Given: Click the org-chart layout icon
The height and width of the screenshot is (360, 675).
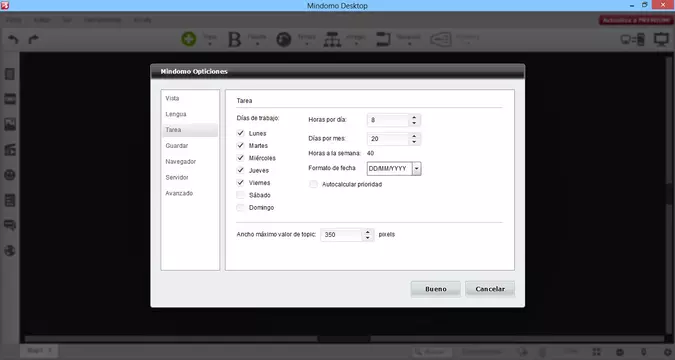Looking at the screenshot, I should [332, 40].
